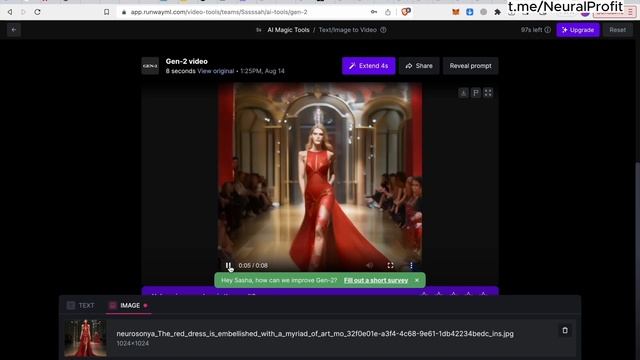Open the View original link
This screenshot has height=360, width=640.
(216, 71)
